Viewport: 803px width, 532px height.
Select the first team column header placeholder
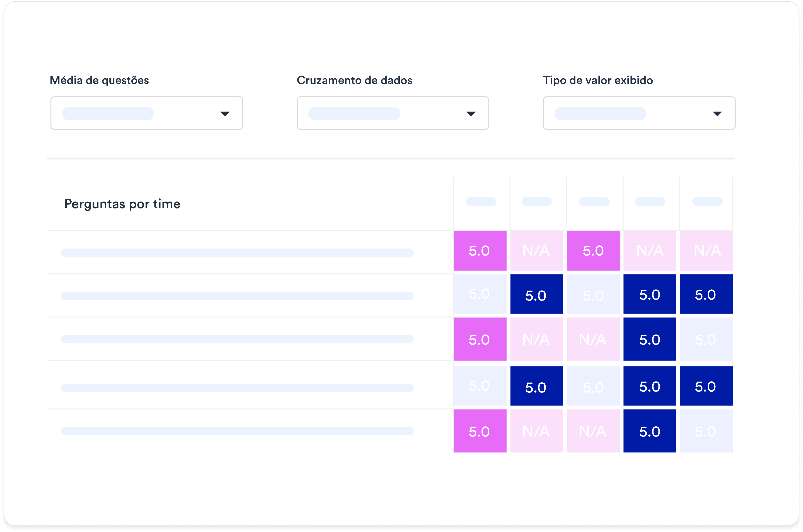(481, 201)
